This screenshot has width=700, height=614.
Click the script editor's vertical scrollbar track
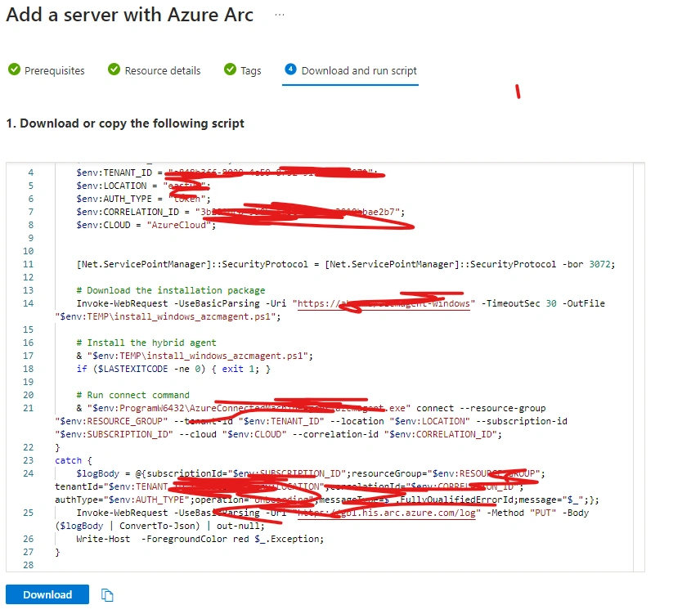[639, 367]
